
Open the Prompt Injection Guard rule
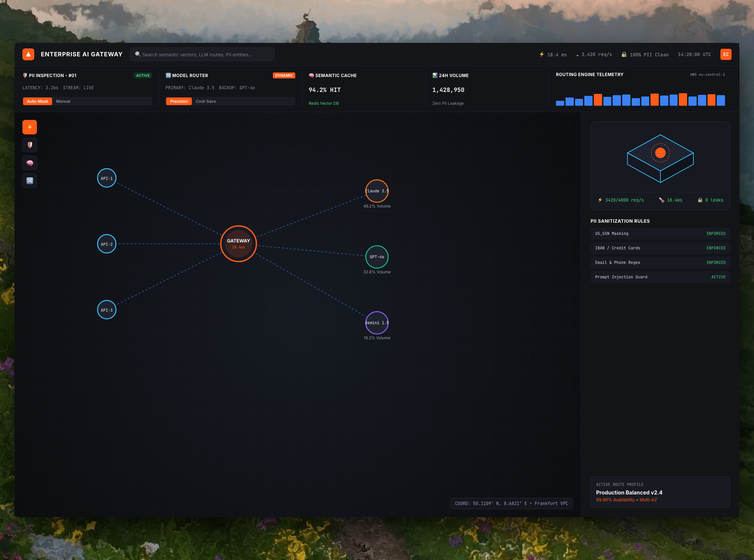(x=660, y=277)
